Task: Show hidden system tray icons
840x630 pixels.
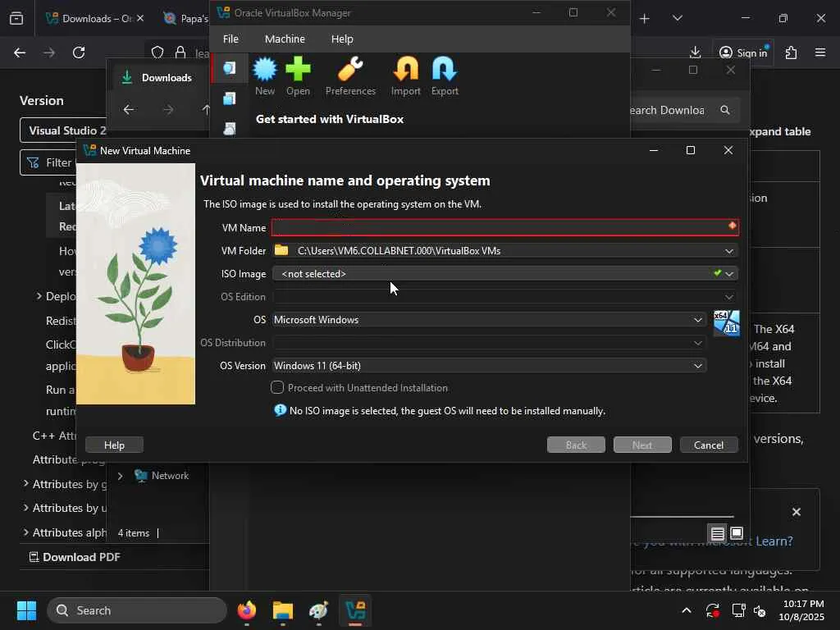Action: click(x=687, y=610)
